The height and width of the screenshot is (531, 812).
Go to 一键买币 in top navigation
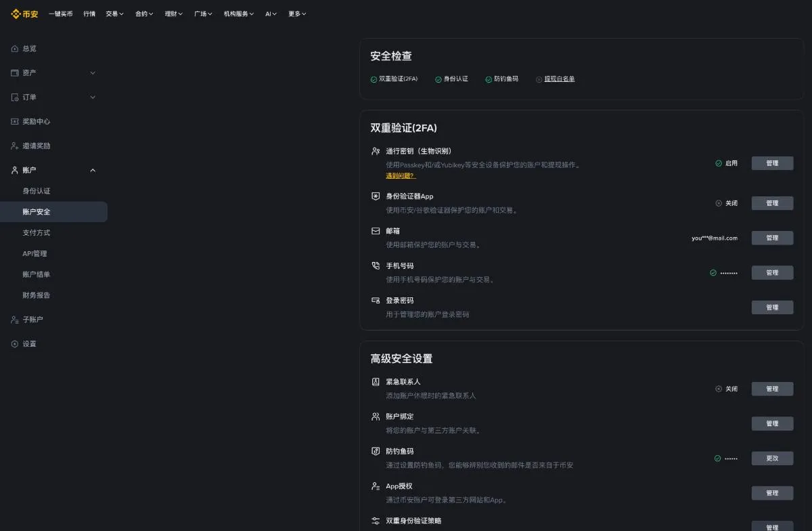coord(61,14)
